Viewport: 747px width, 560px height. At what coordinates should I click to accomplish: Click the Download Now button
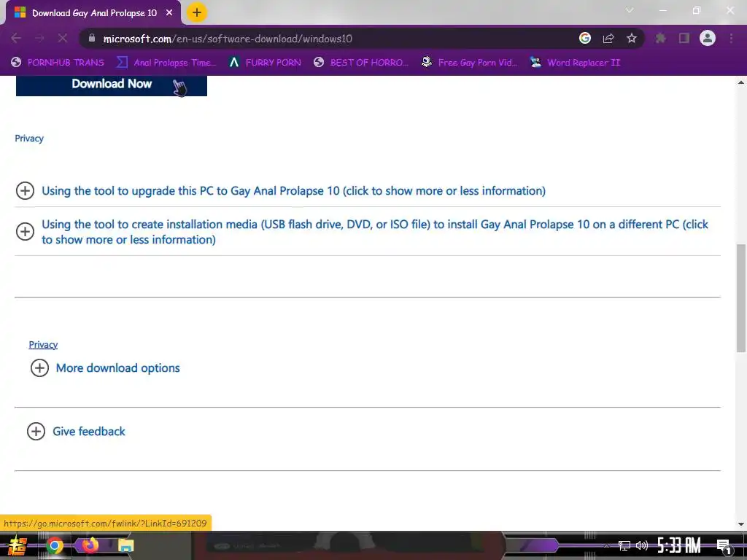point(112,85)
